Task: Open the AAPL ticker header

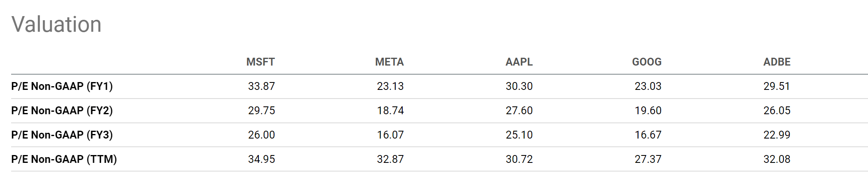Action: point(519,62)
